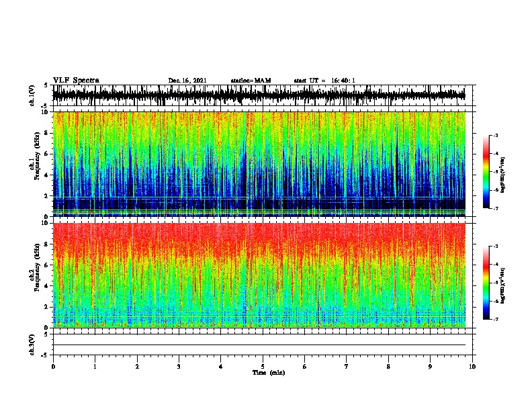Click the 'start UT = 16:40:1' text
The image size is (532, 411).
(324, 81)
